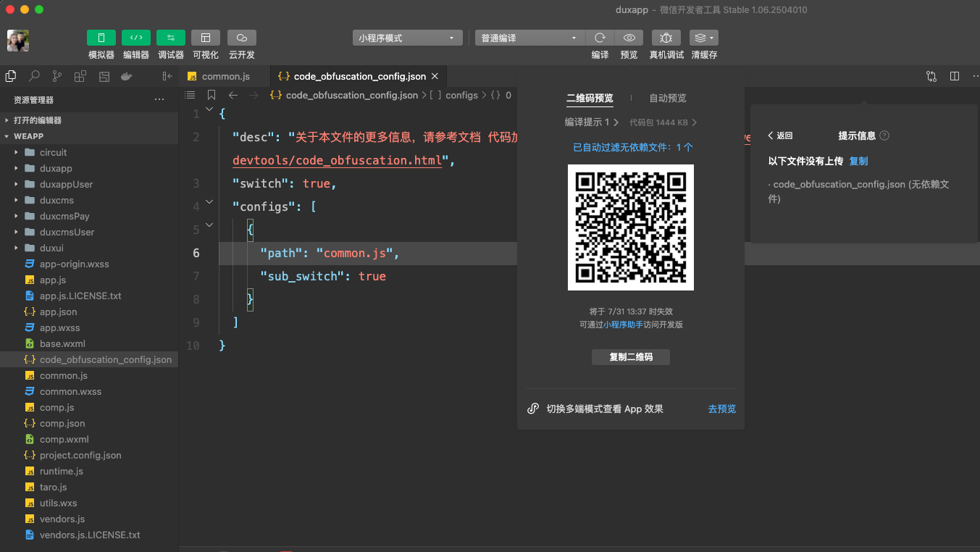This screenshot has height=552, width=980.
Task: Open common.wxss in file tree
Action: click(x=89, y=391)
